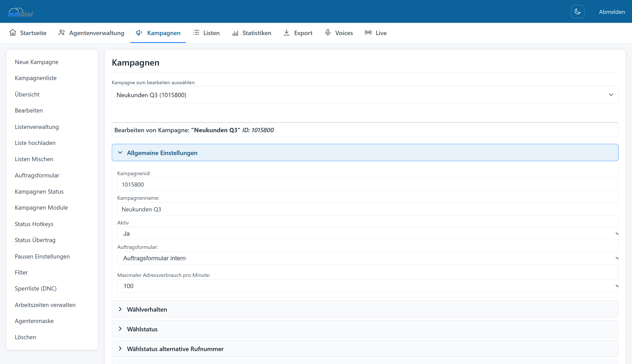Image resolution: width=632 pixels, height=364 pixels.
Task: Collapse the Allgemeine Einstellungen section
Action: click(x=365, y=152)
